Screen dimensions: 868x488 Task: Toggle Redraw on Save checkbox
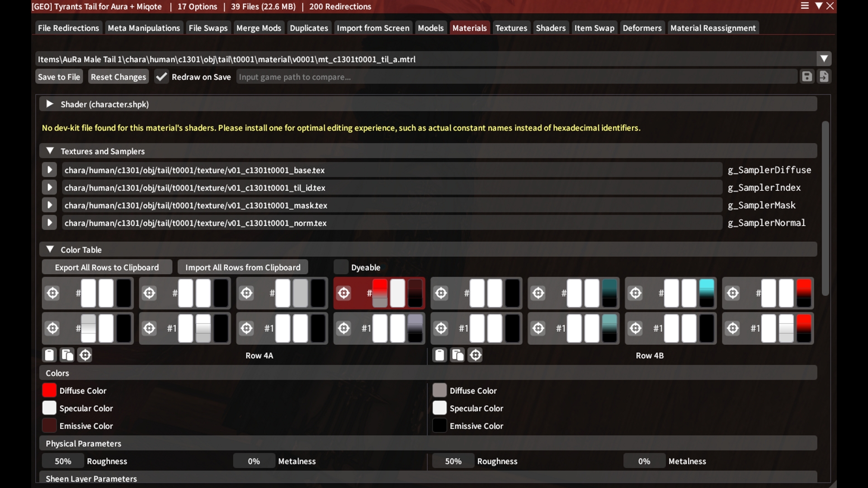click(161, 77)
